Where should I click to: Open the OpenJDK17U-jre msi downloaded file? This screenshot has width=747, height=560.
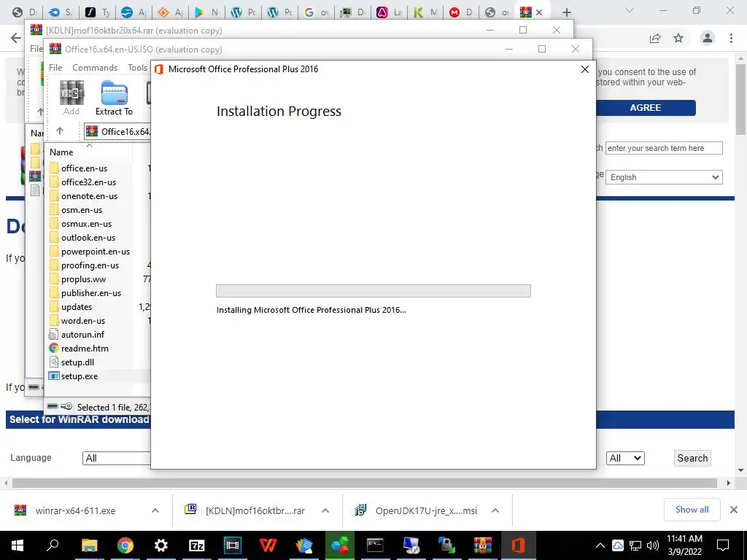[x=426, y=510]
